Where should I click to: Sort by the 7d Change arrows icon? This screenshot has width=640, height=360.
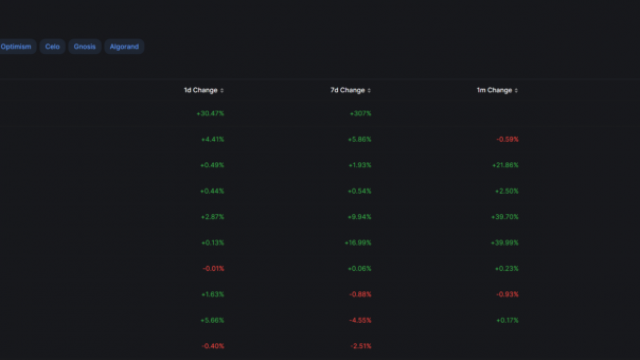(x=369, y=90)
